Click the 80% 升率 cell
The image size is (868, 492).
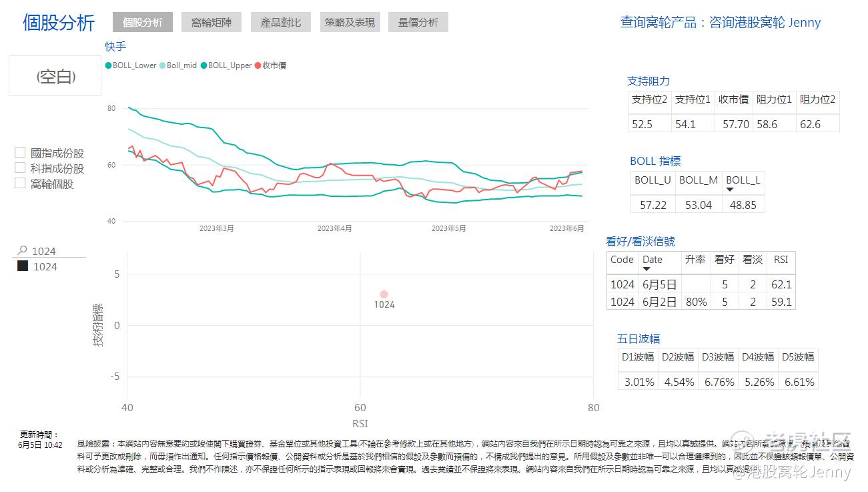[x=696, y=302]
